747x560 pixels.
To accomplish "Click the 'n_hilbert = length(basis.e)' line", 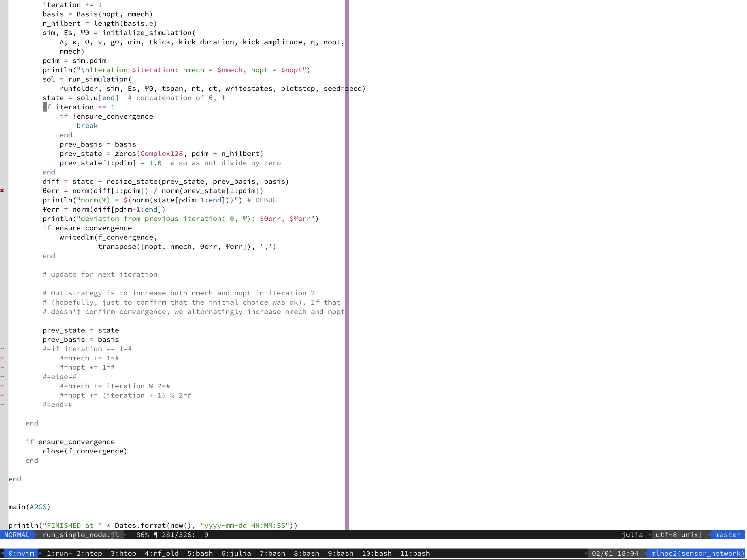I will [x=100, y=23].
